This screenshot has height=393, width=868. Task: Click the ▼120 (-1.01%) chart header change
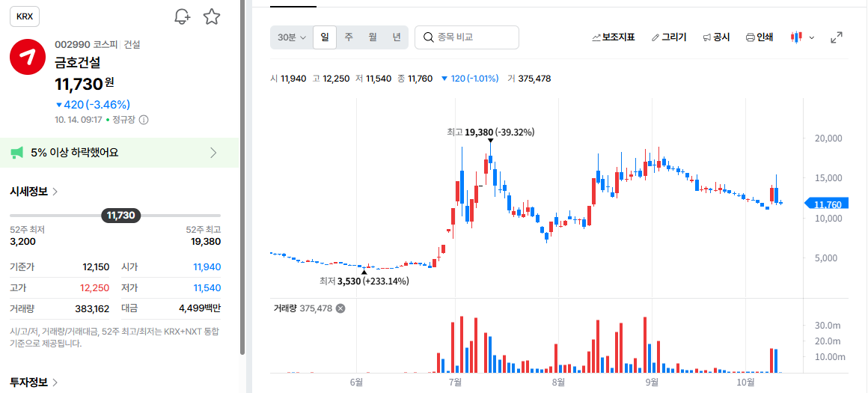point(469,79)
